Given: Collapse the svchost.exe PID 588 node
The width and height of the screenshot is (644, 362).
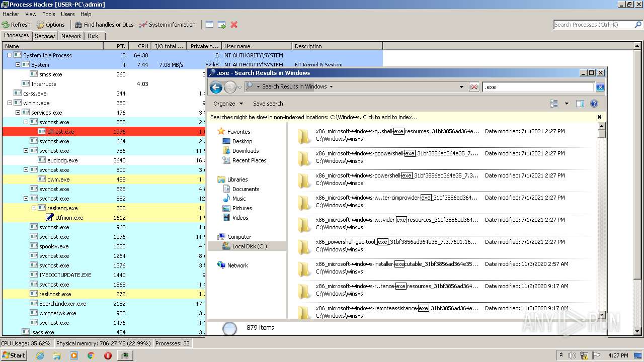Looking at the screenshot, I should click(26, 122).
